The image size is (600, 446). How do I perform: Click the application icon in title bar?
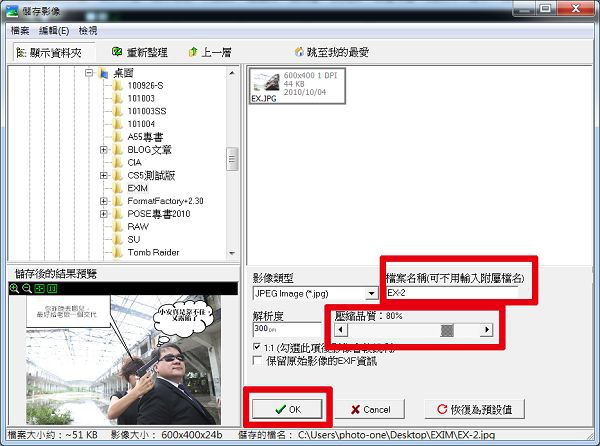pyautogui.click(x=12, y=10)
